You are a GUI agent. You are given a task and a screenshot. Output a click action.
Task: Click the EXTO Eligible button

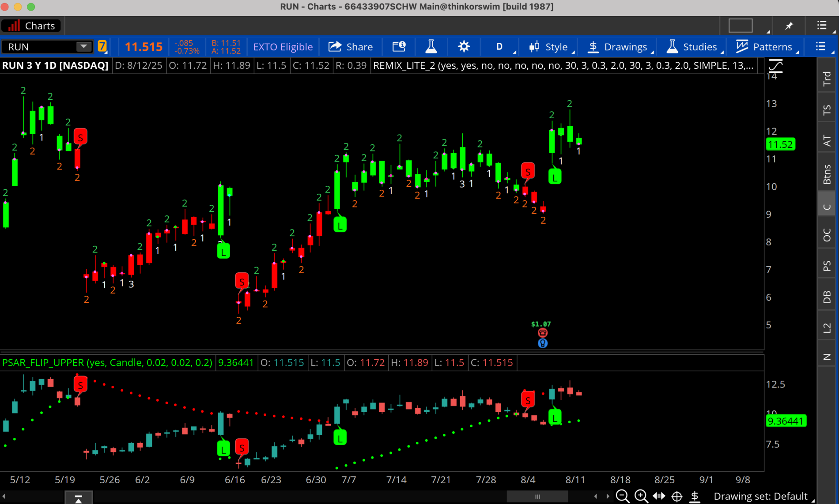[x=282, y=46]
